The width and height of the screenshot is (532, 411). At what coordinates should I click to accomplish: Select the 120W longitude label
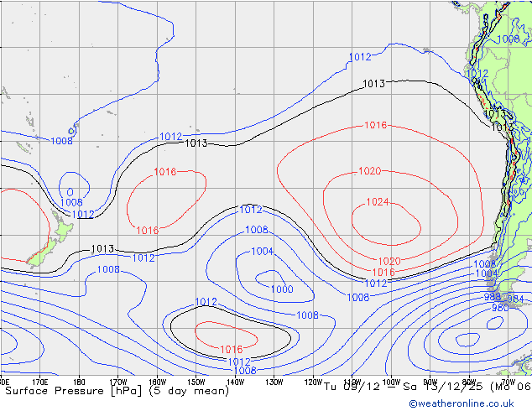click(313, 382)
